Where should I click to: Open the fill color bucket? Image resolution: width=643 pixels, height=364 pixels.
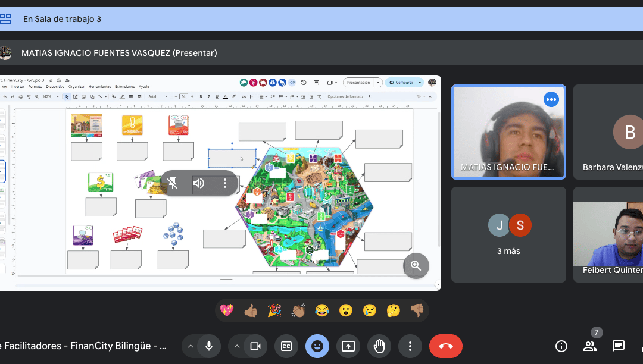(114, 96)
